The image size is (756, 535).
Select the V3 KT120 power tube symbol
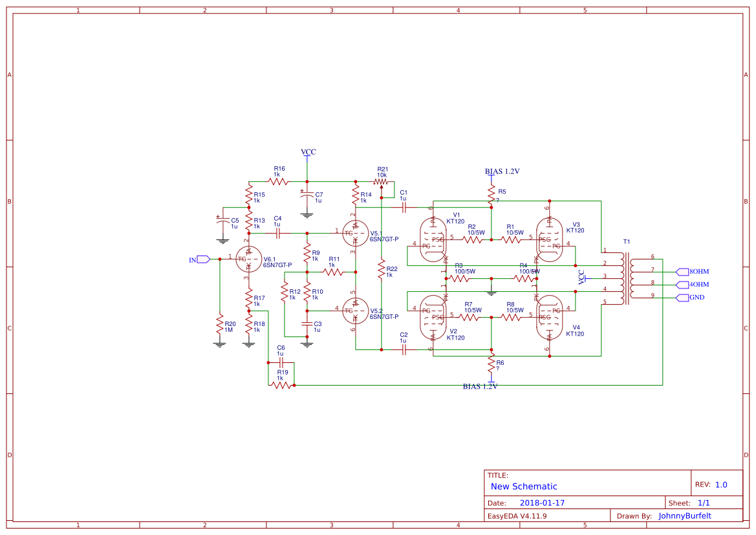coord(550,240)
